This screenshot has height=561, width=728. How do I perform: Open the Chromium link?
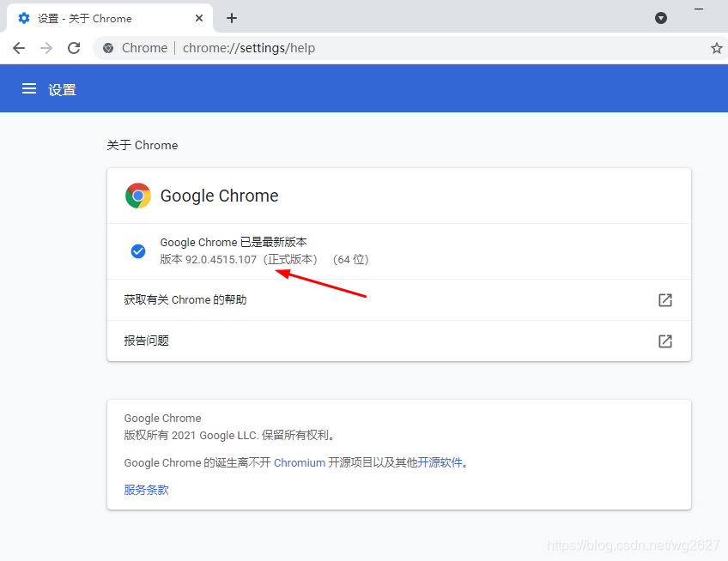(300, 462)
